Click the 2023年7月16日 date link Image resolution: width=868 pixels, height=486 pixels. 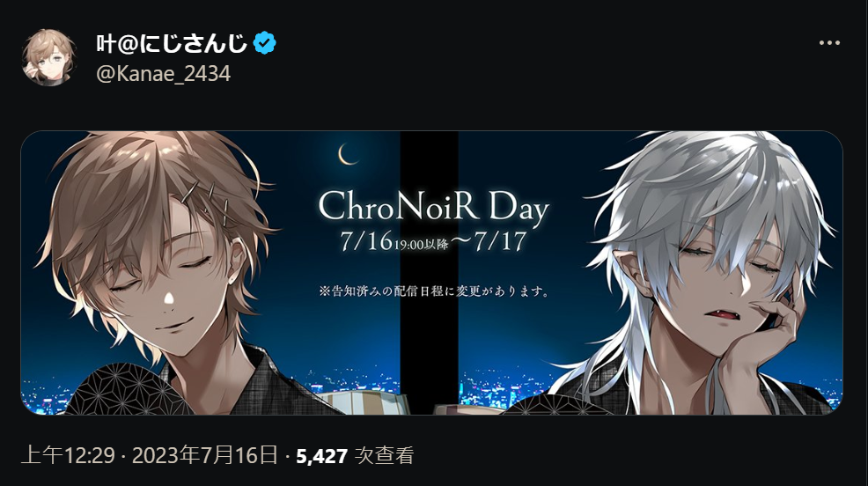pyautogui.click(x=205, y=455)
